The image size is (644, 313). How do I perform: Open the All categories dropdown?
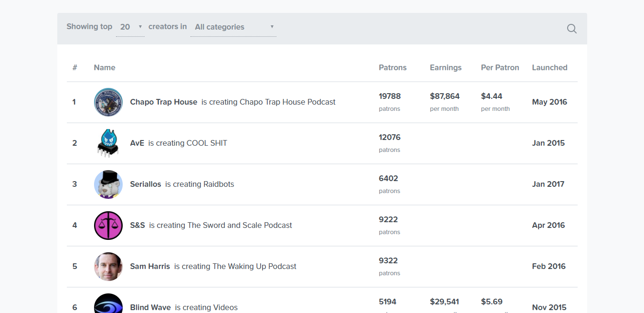coord(232,27)
